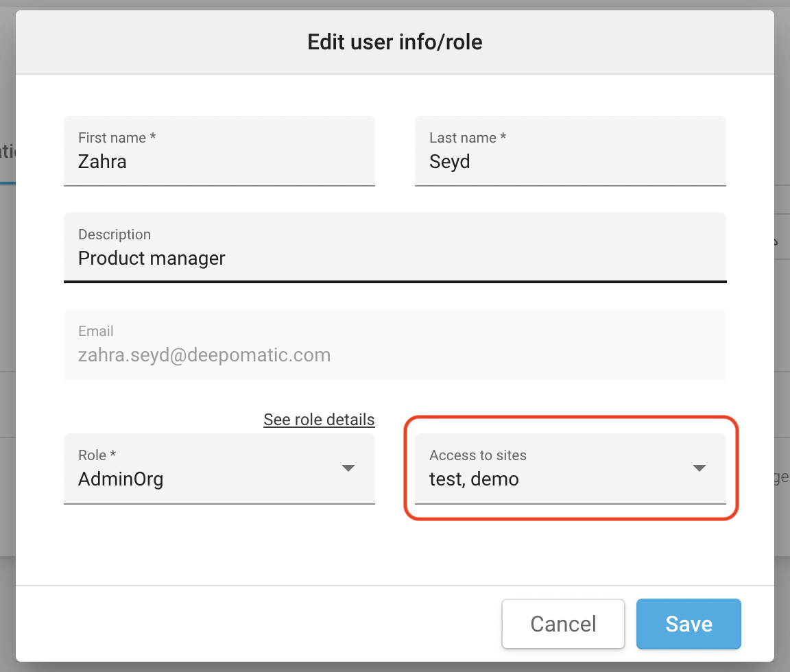Save the user info changes
Viewport: 790px width, 672px height.
(689, 624)
